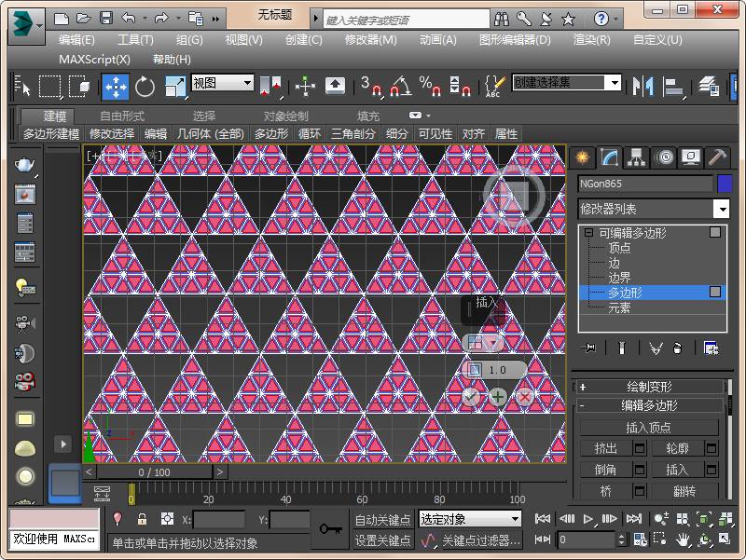Image resolution: width=746 pixels, height=560 pixels.
Task: Open the inset type dropdown in caddy
Action: (493, 343)
